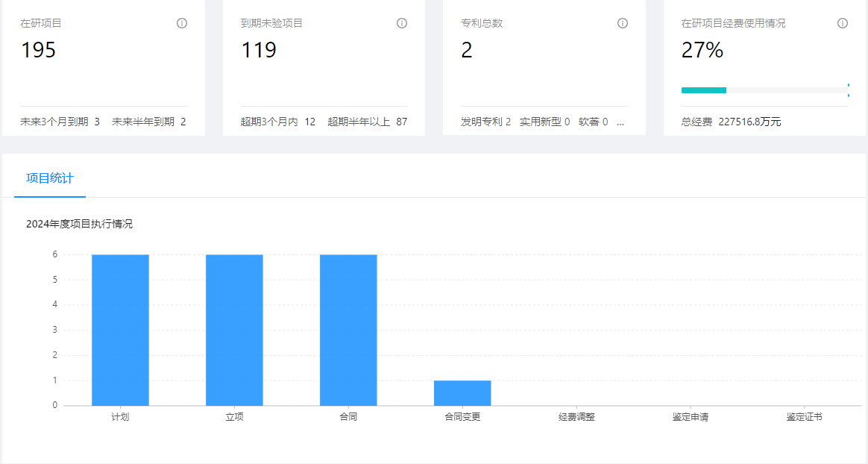Click the short 合同变更 bar
Image resolution: width=868 pixels, height=464 pixels.
pyautogui.click(x=462, y=393)
